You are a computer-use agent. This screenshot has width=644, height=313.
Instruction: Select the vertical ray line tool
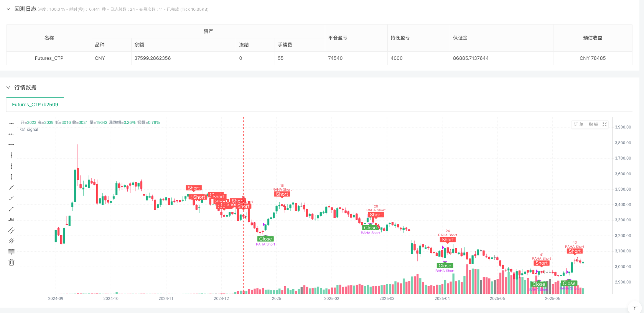coord(12,166)
